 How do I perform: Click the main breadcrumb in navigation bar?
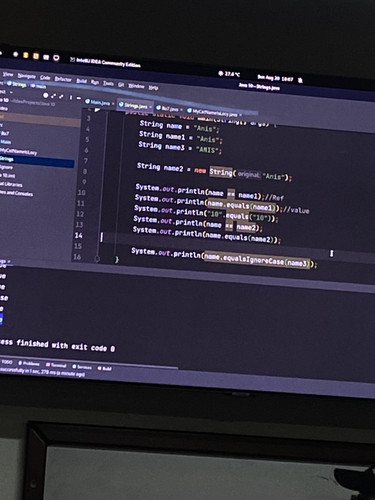(39, 86)
